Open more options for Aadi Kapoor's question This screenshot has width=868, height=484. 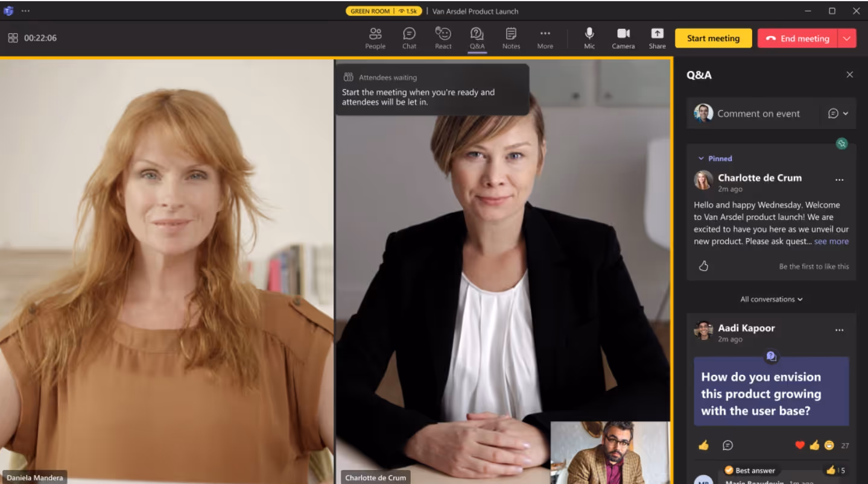839,330
